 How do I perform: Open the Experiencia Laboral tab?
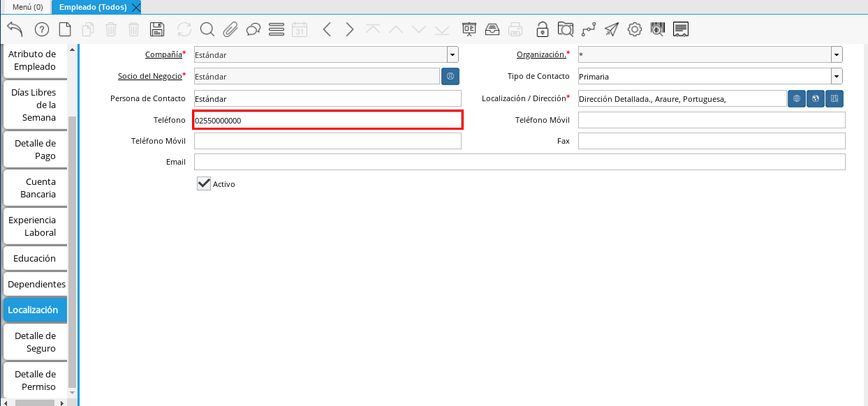coord(35,226)
